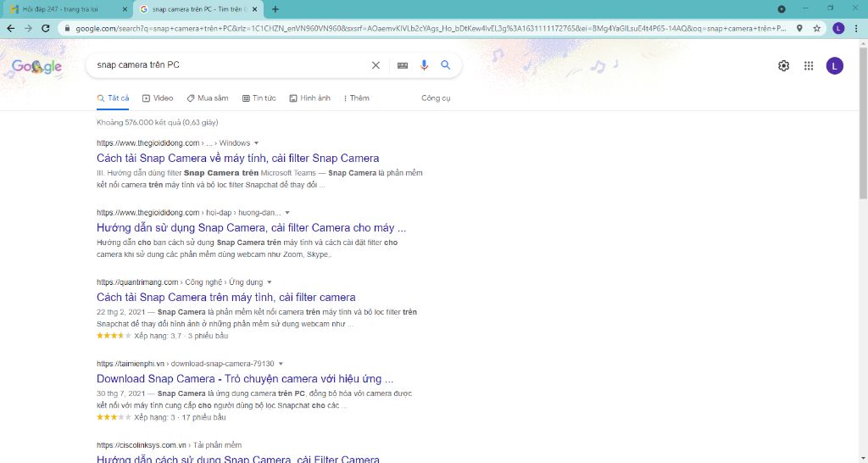Open the Mua sắm search tab
Viewport: 868px width, 463px height.
[x=208, y=98]
